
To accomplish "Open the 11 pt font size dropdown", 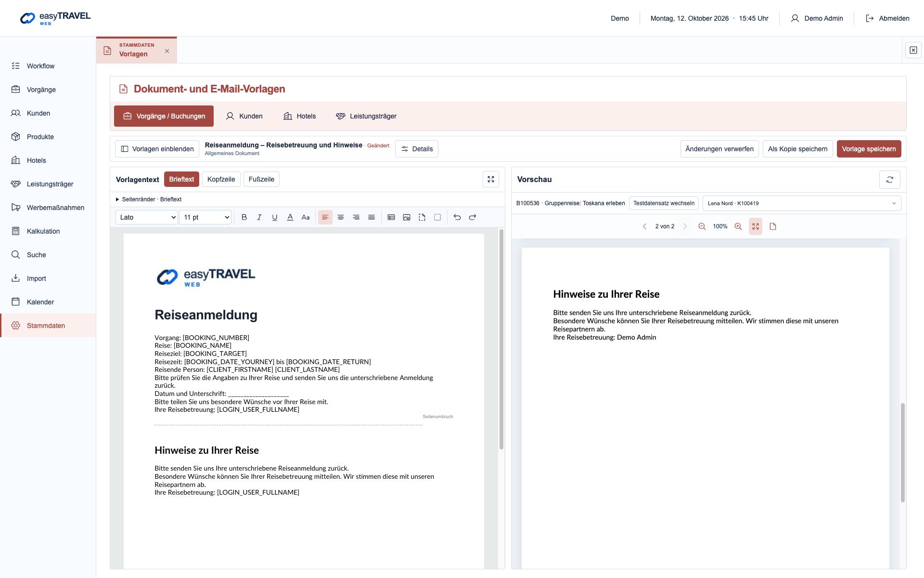I will pos(205,217).
